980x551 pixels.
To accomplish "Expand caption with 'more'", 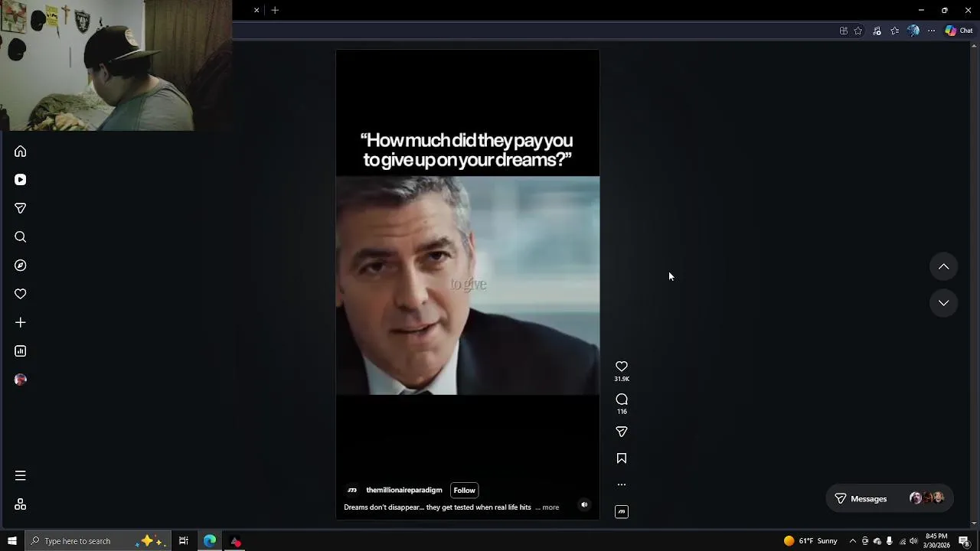I will click(x=550, y=507).
